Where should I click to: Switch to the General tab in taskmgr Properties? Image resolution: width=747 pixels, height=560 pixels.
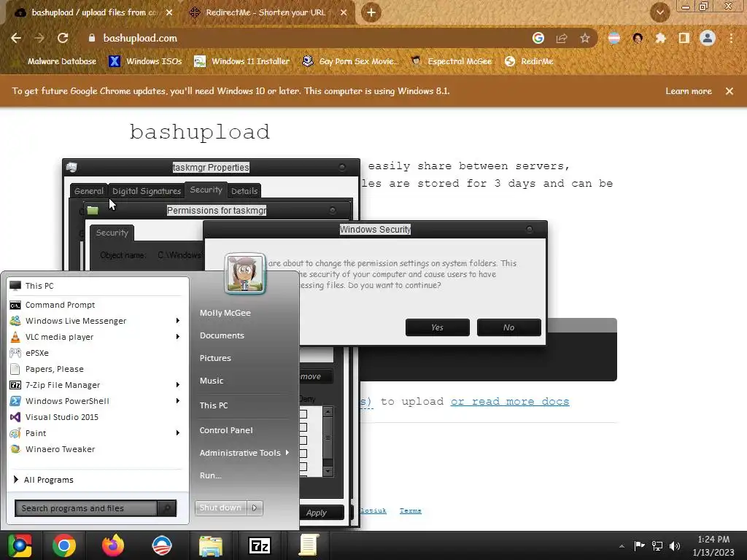[x=88, y=191]
